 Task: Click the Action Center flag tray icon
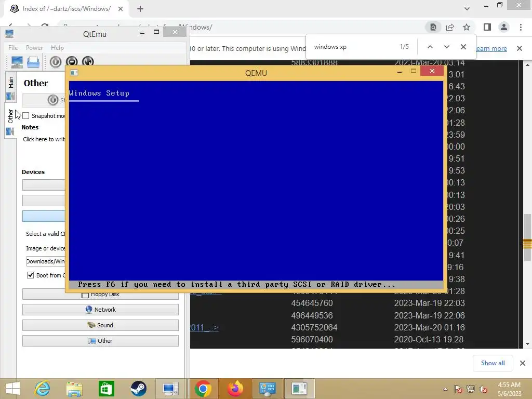[458, 389]
